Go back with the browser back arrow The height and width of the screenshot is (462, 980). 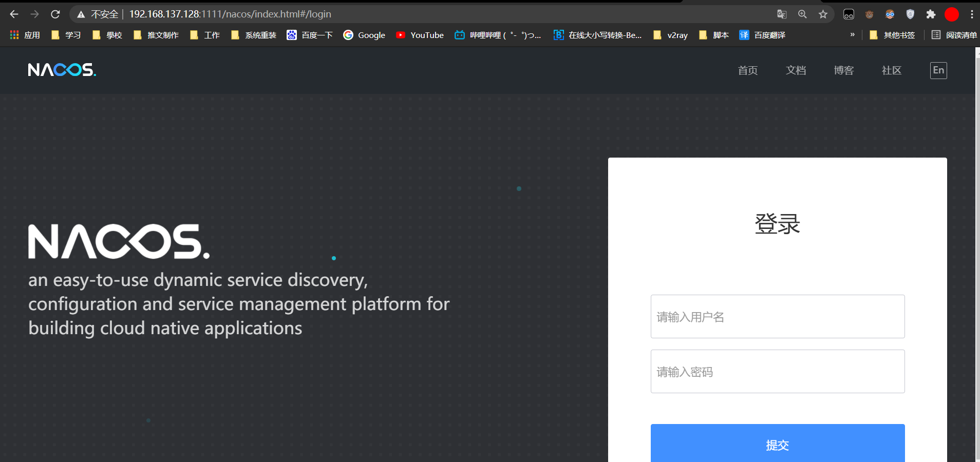(x=14, y=14)
